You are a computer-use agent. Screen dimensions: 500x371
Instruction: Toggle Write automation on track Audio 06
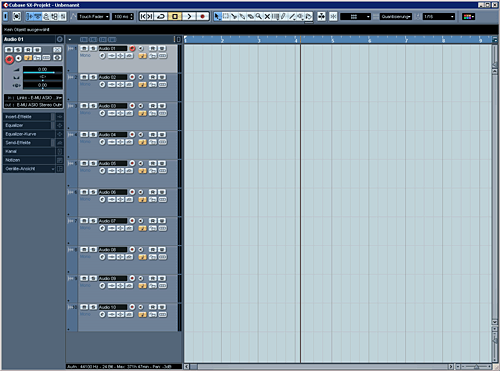click(162, 192)
